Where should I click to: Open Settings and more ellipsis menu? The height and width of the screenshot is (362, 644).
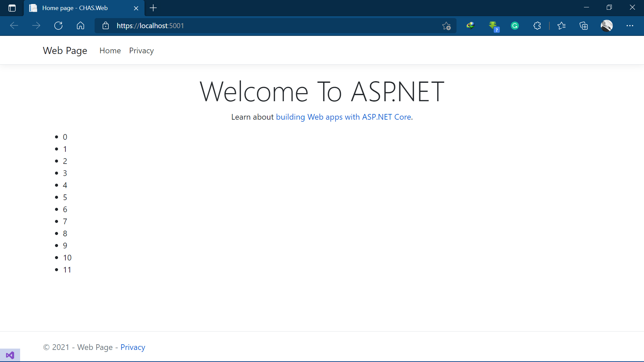coord(630,26)
